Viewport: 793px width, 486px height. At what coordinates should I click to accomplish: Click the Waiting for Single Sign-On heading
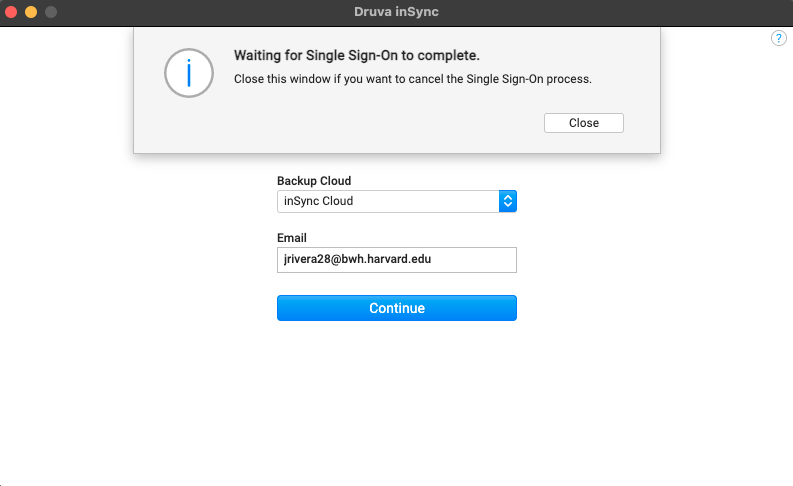tap(357, 55)
